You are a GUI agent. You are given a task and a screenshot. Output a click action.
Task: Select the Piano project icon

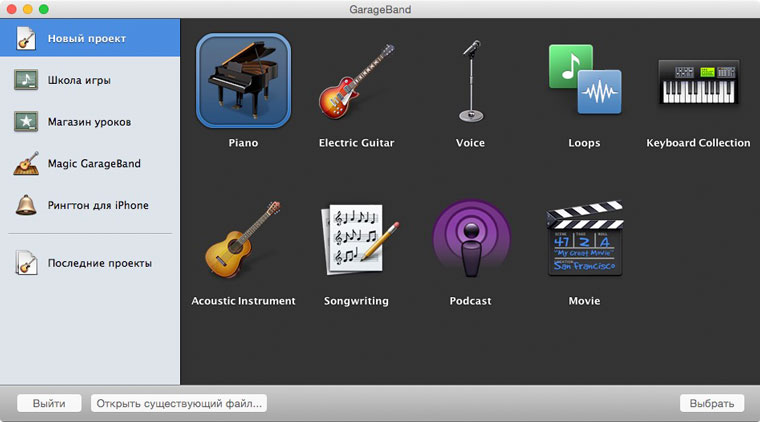point(243,80)
